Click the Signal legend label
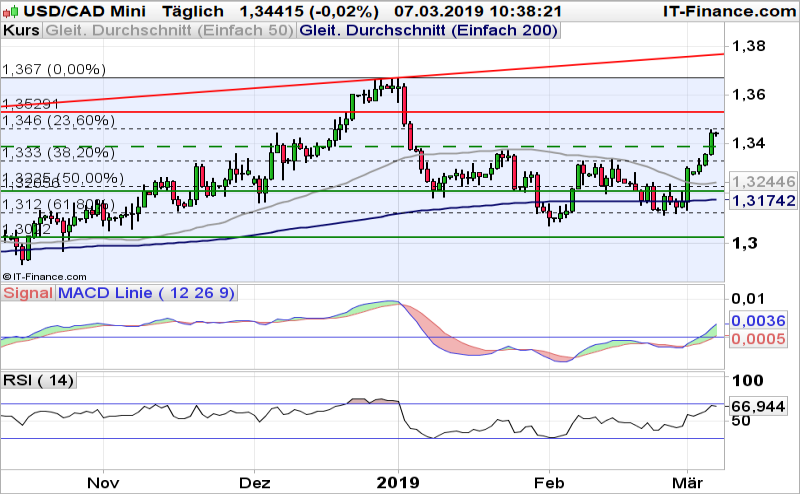 coord(28,293)
